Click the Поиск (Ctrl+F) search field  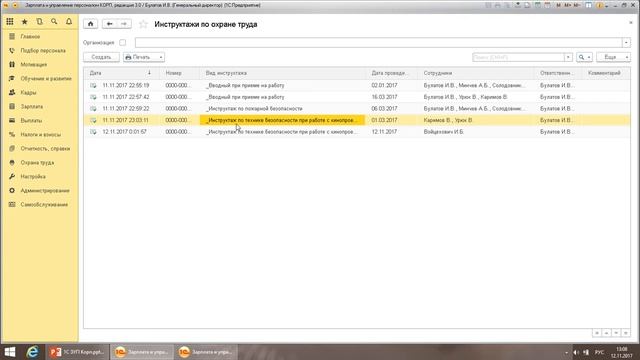click(x=518, y=57)
